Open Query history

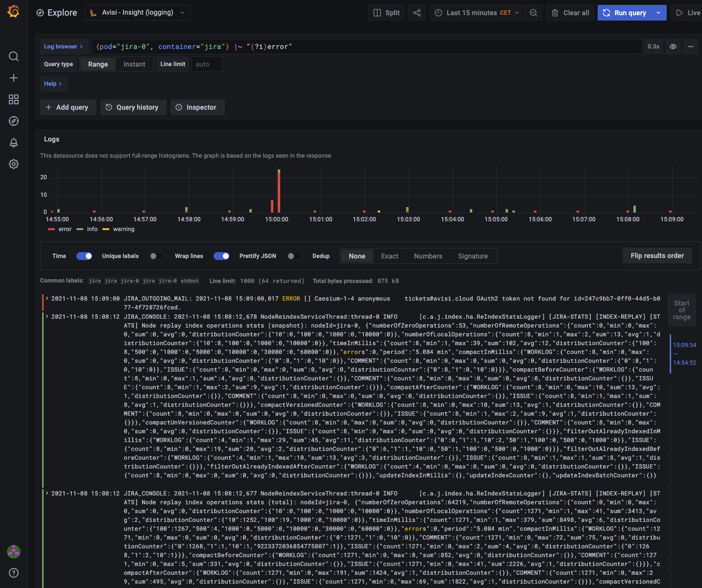[133, 107]
